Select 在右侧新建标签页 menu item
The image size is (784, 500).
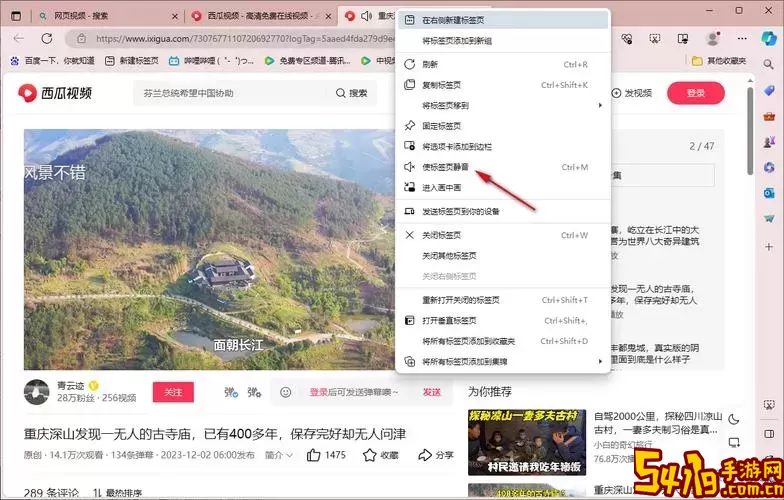click(503, 20)
